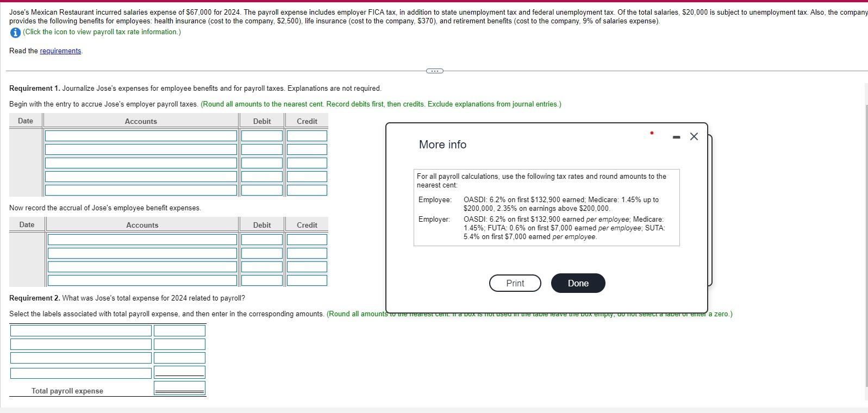Click the 'Employee:' label in More info
Image resolution: width=868 pixels, height=413 pixels.
[435, 200]
